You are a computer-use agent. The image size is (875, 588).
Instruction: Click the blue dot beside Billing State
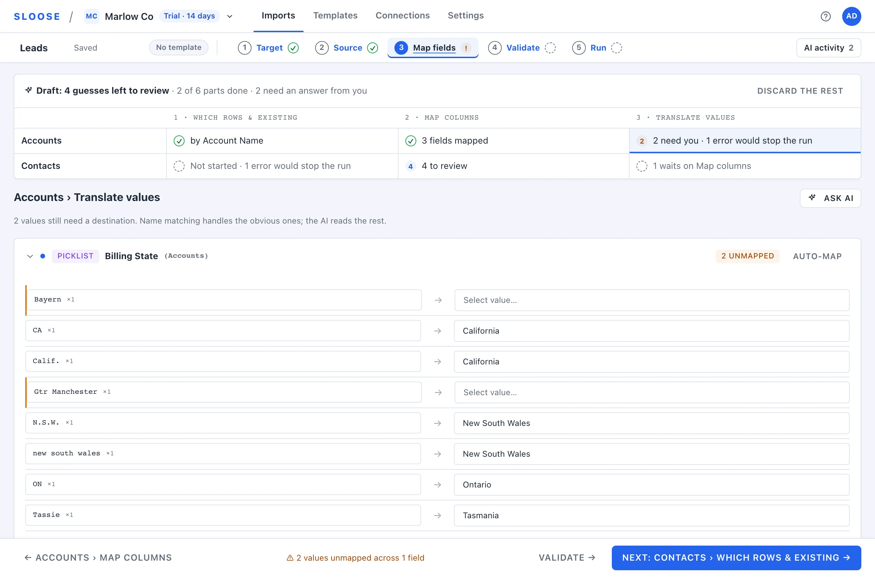(43, 256)
